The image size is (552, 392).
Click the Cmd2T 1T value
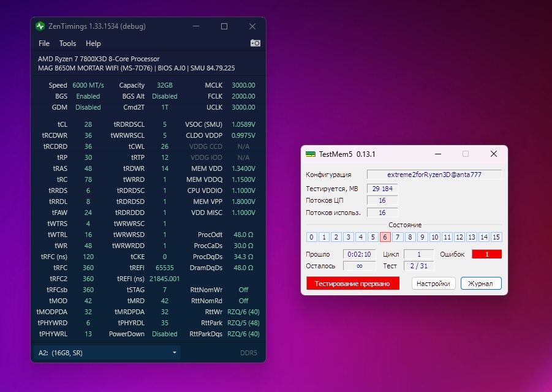(x=164, y=107)
